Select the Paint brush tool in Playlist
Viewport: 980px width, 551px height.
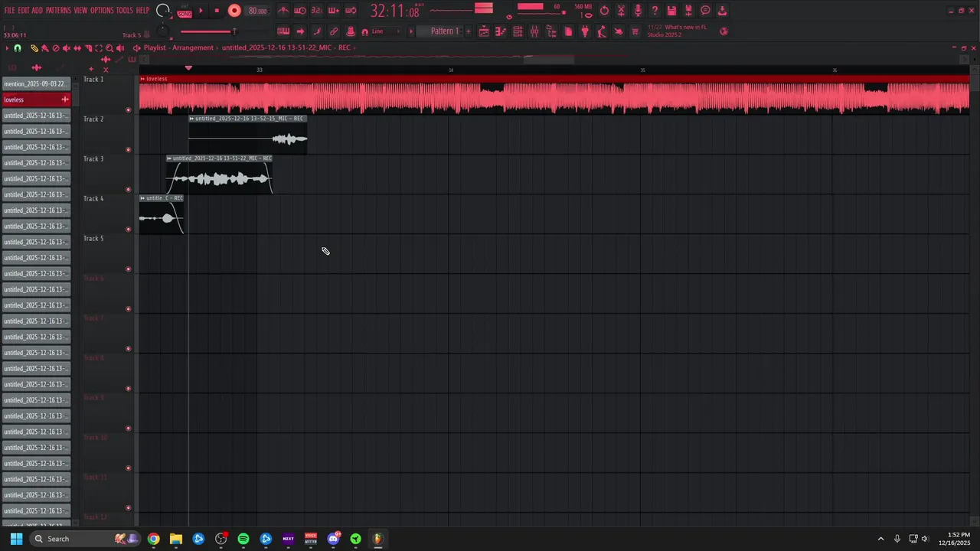(x=44, y=48)
